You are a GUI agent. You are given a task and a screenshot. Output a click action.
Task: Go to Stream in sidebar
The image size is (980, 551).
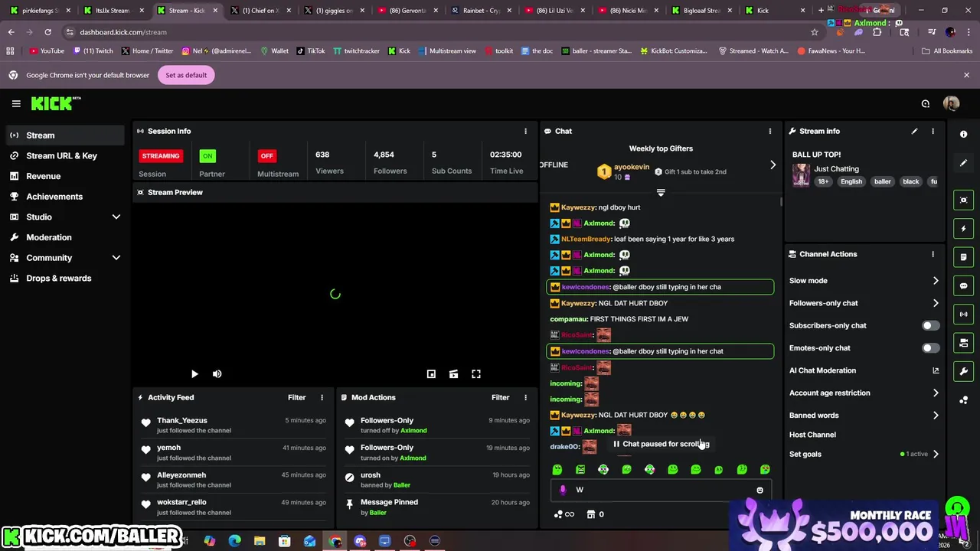64,135
